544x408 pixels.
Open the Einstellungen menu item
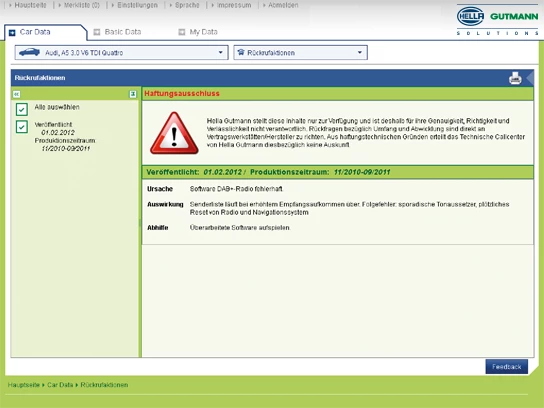[x=137, y=5]
